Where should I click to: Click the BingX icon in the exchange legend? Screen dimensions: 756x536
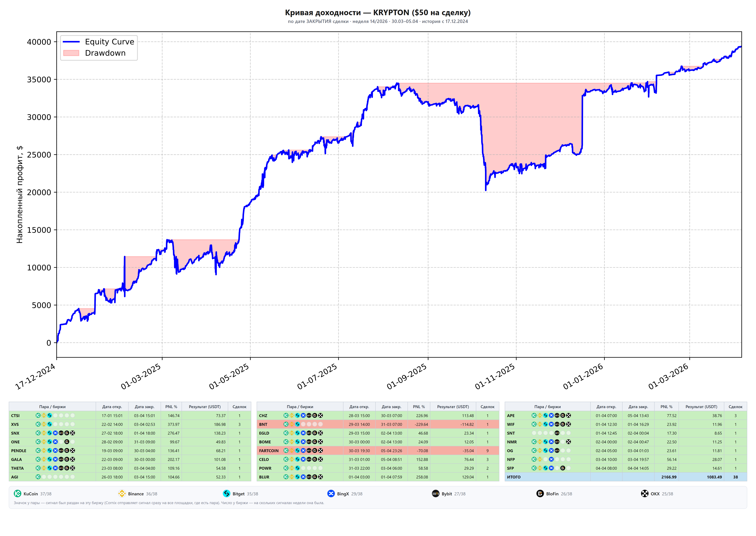(331, 493)
